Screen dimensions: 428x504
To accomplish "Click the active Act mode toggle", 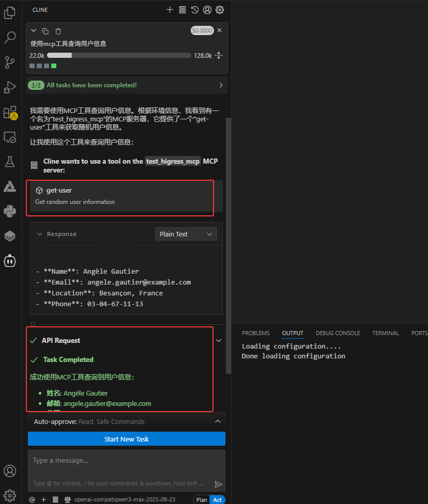I will [218, 499].
